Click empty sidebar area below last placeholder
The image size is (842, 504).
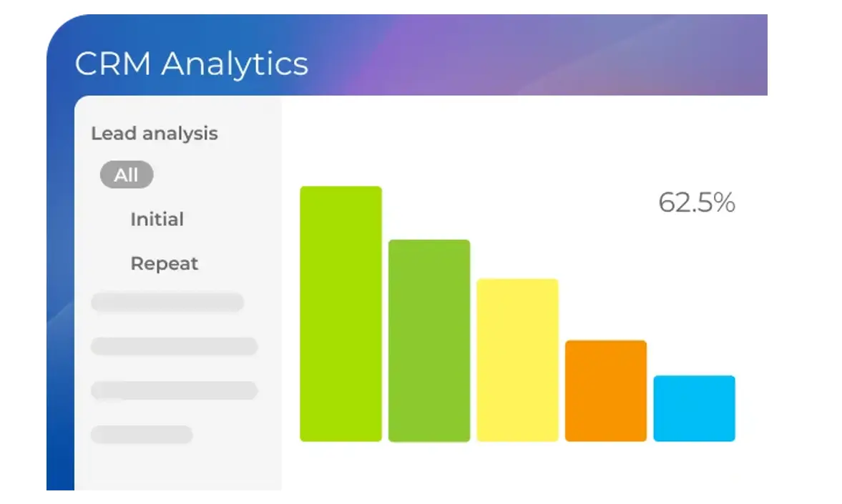click(177, 468)
